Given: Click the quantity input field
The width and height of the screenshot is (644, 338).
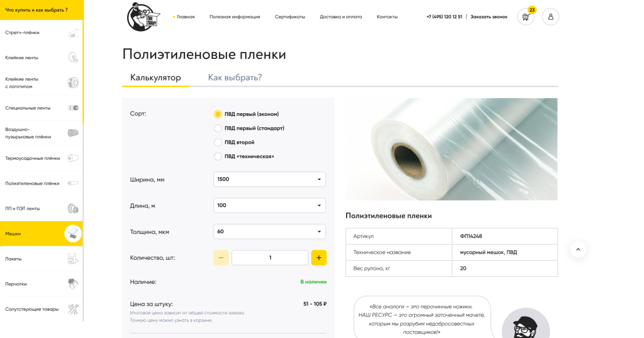Looking at the screenshot, I should coord(270,258).
